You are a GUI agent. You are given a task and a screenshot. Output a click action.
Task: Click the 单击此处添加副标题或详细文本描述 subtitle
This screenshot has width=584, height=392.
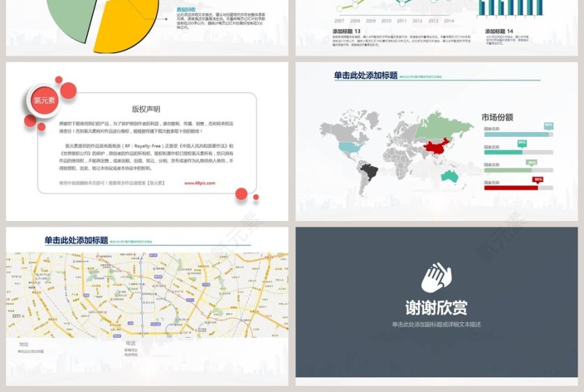tap(437, 325)
